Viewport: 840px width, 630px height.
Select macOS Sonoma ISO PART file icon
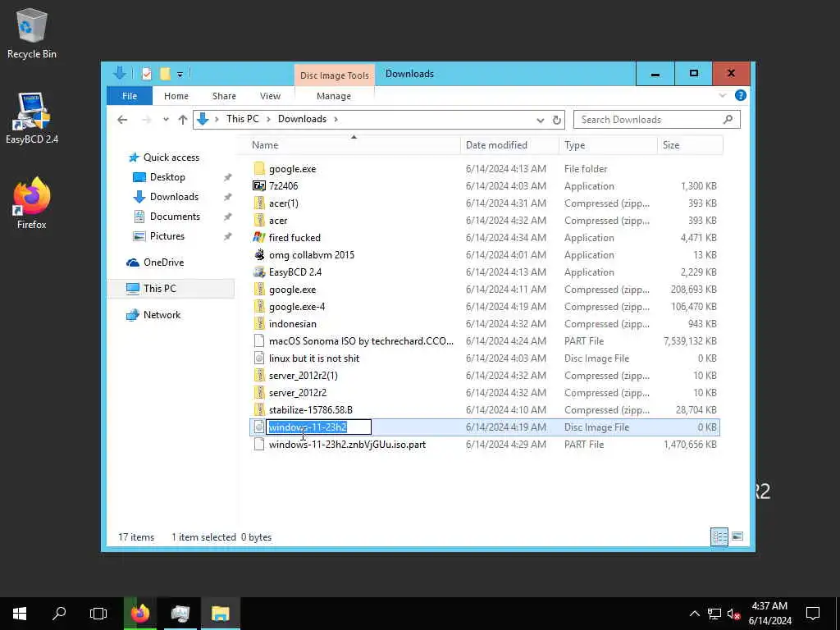[x=259, y=340]
